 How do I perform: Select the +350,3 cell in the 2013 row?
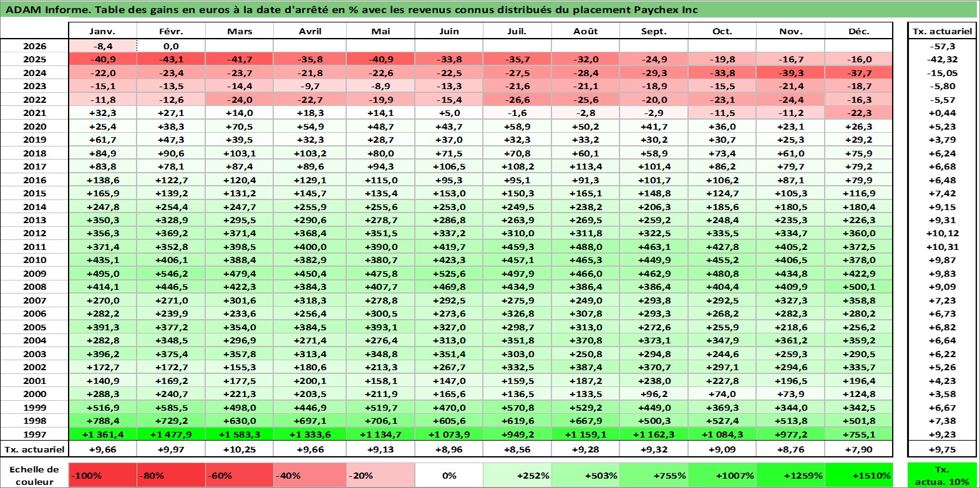pos(102,220)
